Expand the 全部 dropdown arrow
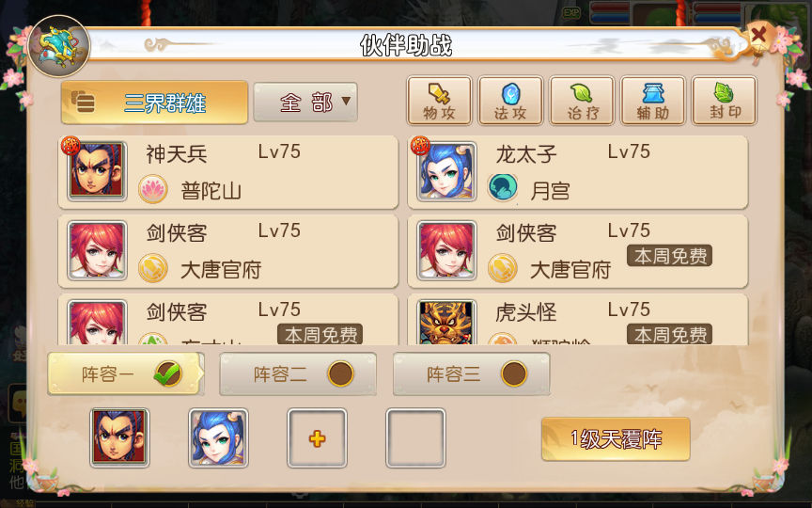The height and width of the screenshot is (508, 812). [346, 101]
